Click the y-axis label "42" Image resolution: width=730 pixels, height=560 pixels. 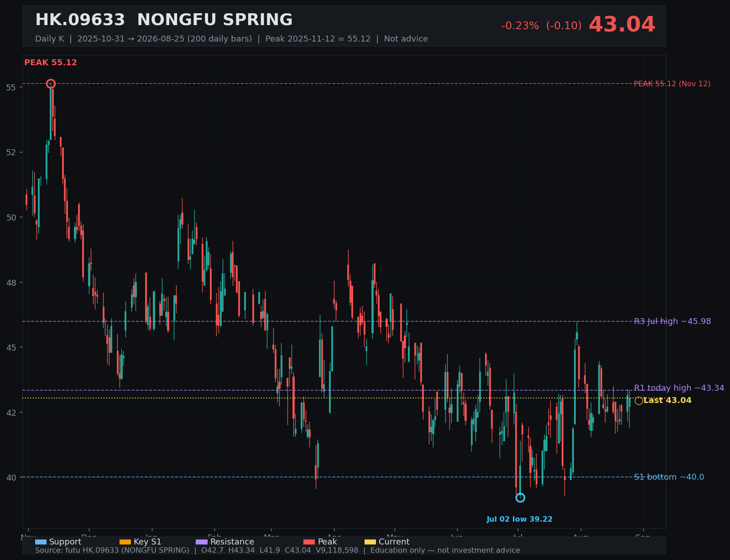point(11,413)
